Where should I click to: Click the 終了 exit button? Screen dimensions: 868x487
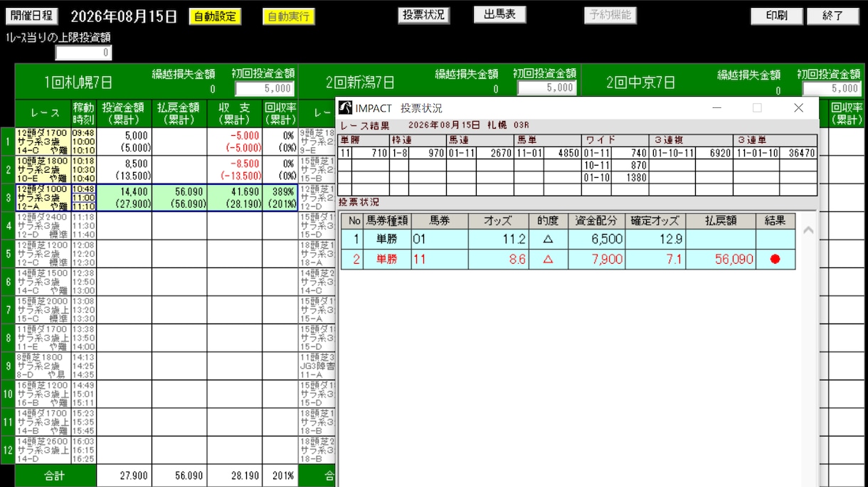coord(833,16)
